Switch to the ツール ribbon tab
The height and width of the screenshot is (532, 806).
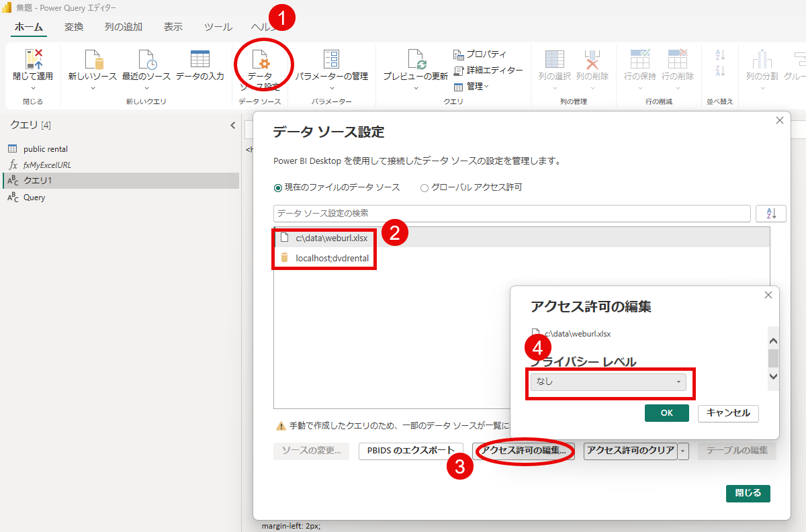[x=218, y=27]
